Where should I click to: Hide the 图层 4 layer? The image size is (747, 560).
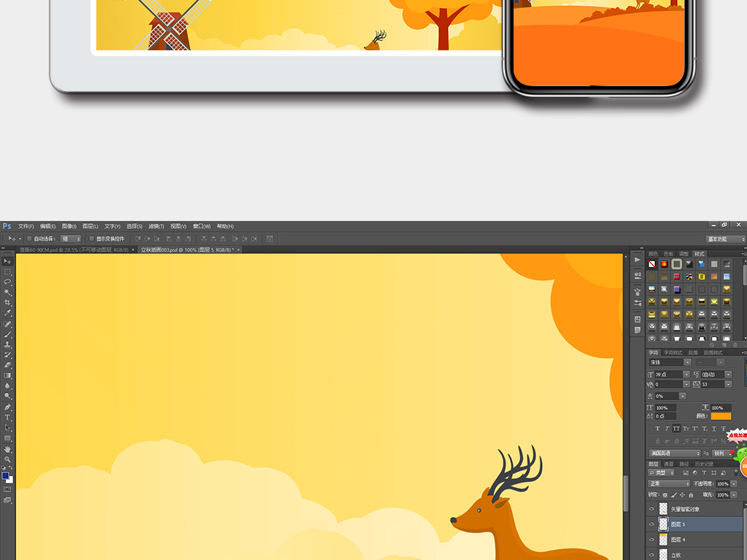(x=651, y=540)
